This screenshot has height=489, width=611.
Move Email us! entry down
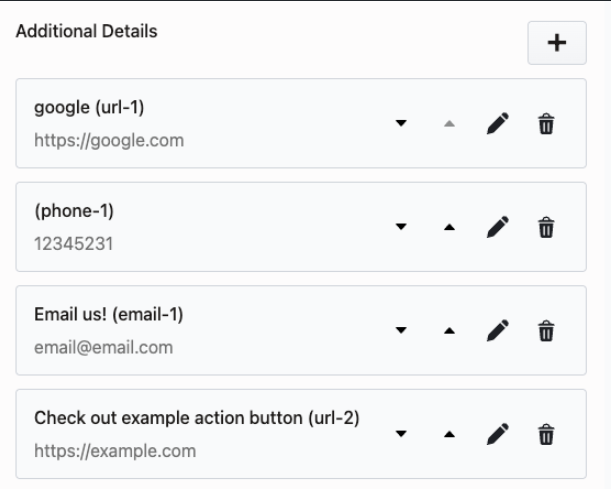tap(401, 330)
